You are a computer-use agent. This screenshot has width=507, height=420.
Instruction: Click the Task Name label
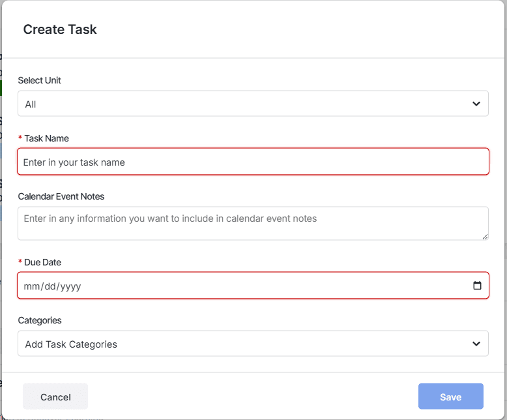46,138
